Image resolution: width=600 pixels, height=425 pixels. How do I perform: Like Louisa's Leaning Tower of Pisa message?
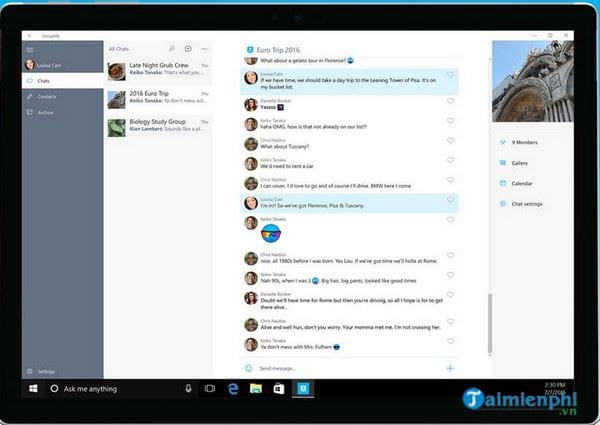(450, 75)
